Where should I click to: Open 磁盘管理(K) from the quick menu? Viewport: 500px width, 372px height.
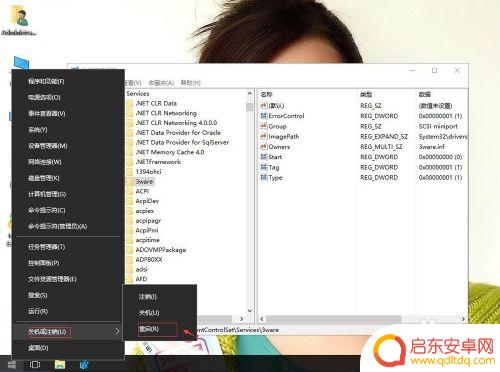(68, 178)
